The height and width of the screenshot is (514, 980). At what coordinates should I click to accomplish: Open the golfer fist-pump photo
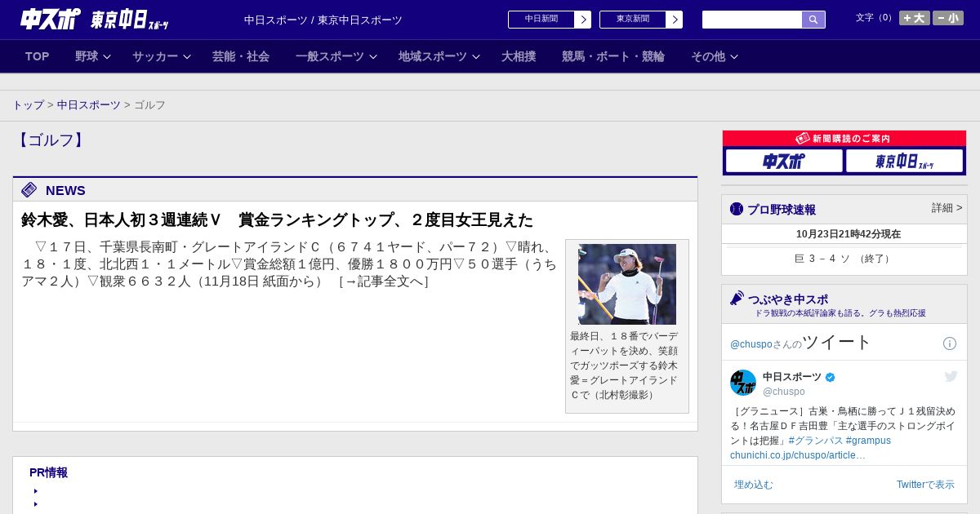pyautogui.click(x=627, y=284)
